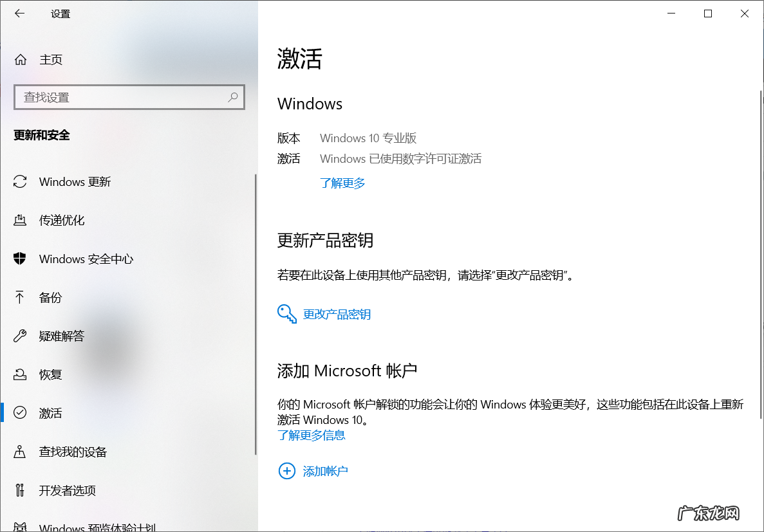The width and height of the screenshot is (764, 532).
Task: Select the 备份 sidebar icon
Action: [19, 297]
